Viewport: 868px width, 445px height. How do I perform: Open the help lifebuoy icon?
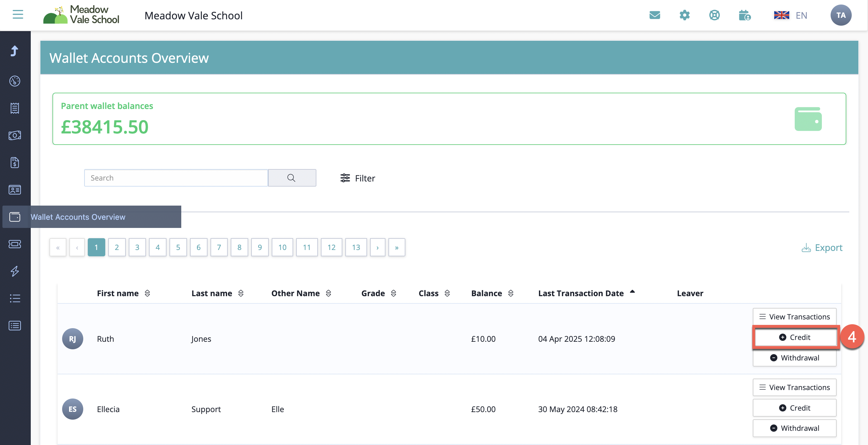click(714, 15)
